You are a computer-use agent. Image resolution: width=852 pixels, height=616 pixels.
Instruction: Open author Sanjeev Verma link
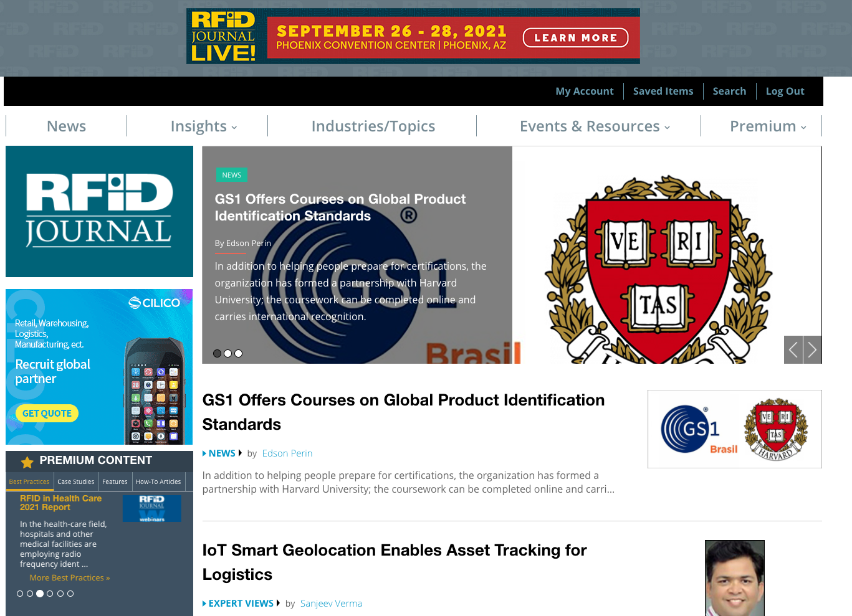point(331,604)
